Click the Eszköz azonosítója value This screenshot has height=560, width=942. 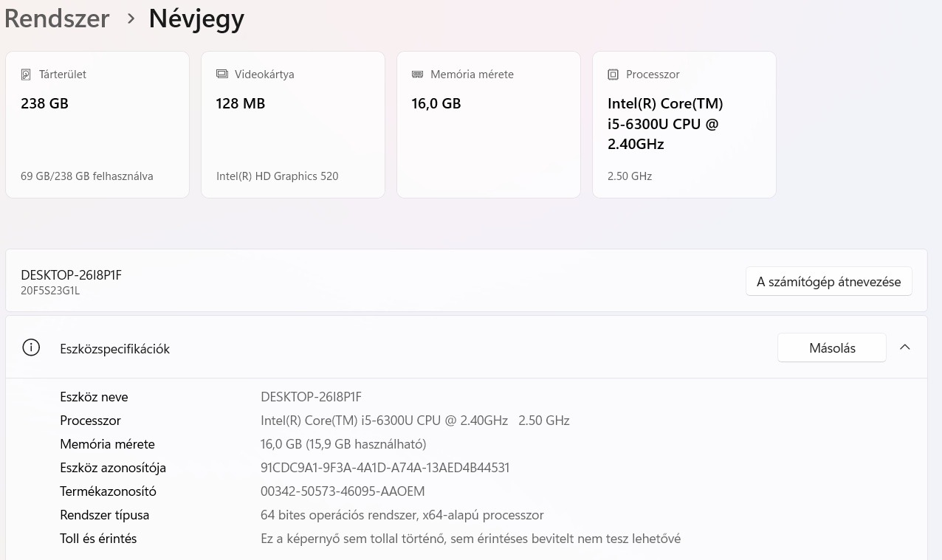(385, 468)
